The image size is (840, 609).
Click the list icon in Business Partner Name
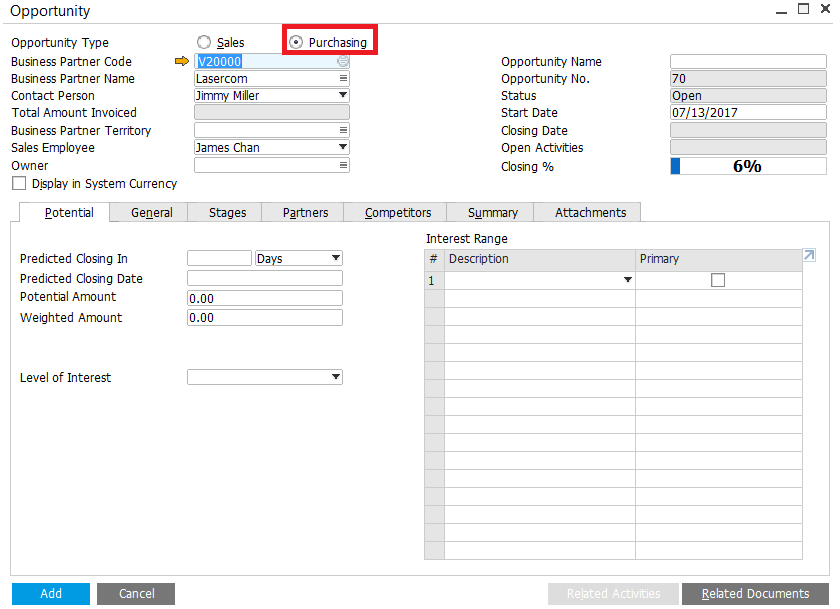click(x=343, y=79)
